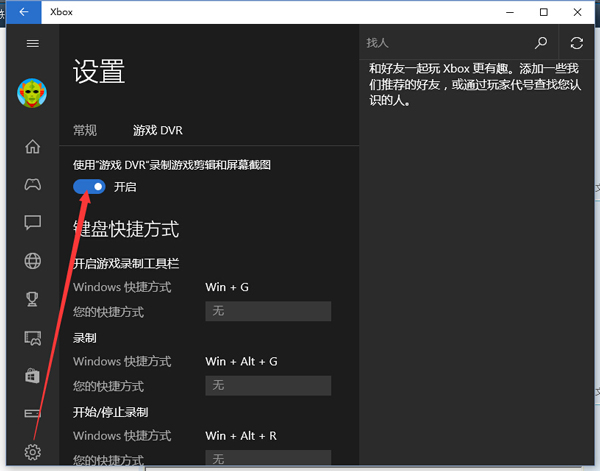
Task: Click the back arrow in title bar
Action: 22,12
